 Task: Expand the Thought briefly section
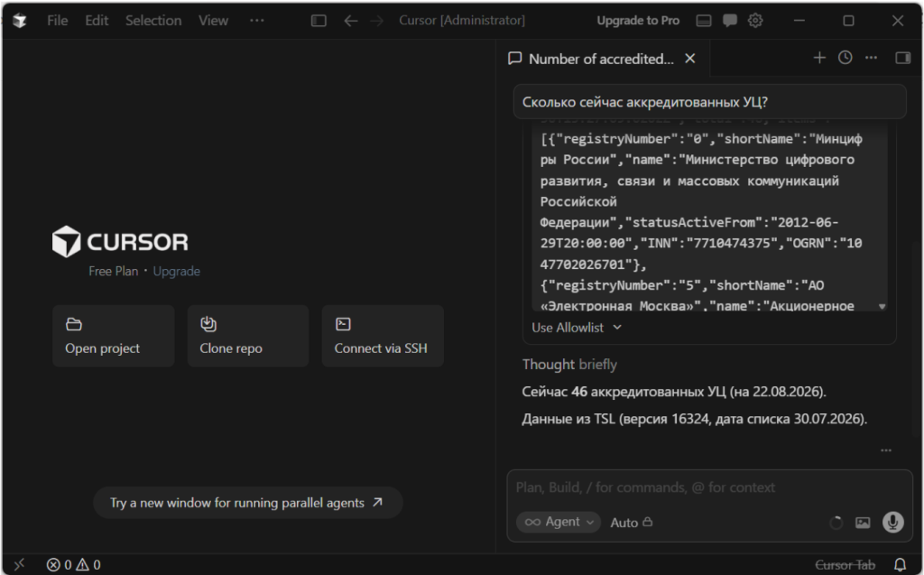tap(569, 365)
